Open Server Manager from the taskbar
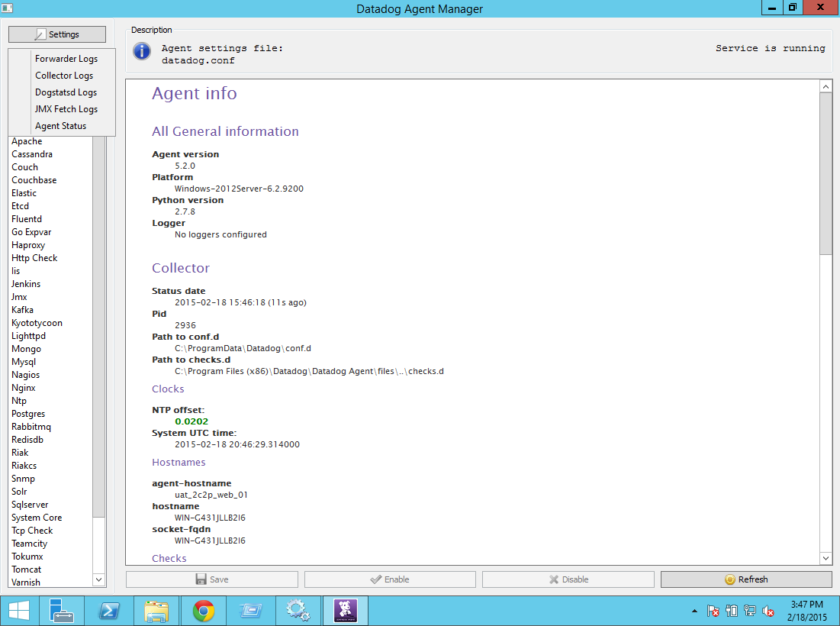Screen dimensions: 840x626 pos(62,611)
